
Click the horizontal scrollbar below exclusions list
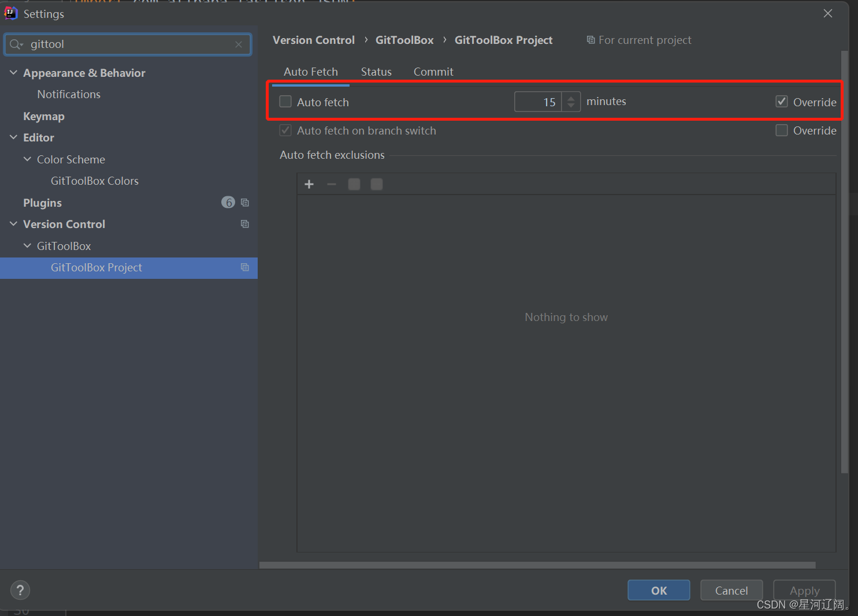pyautogui.click(x=537, y=565)
